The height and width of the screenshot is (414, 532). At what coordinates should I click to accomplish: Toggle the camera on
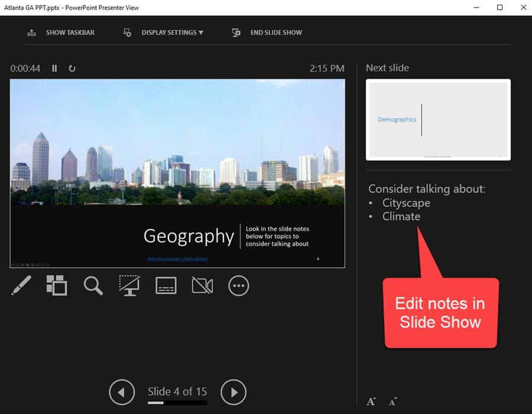(x=202, y=286)
